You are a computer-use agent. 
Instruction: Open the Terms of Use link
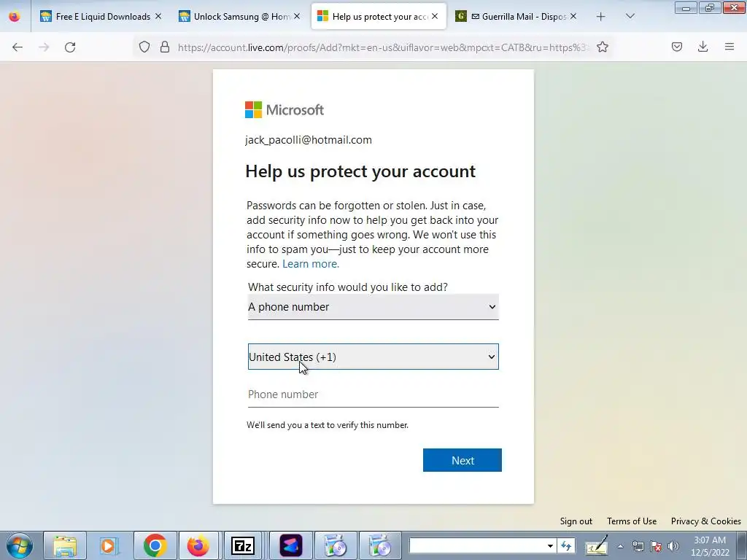click(x=631, y=521)
